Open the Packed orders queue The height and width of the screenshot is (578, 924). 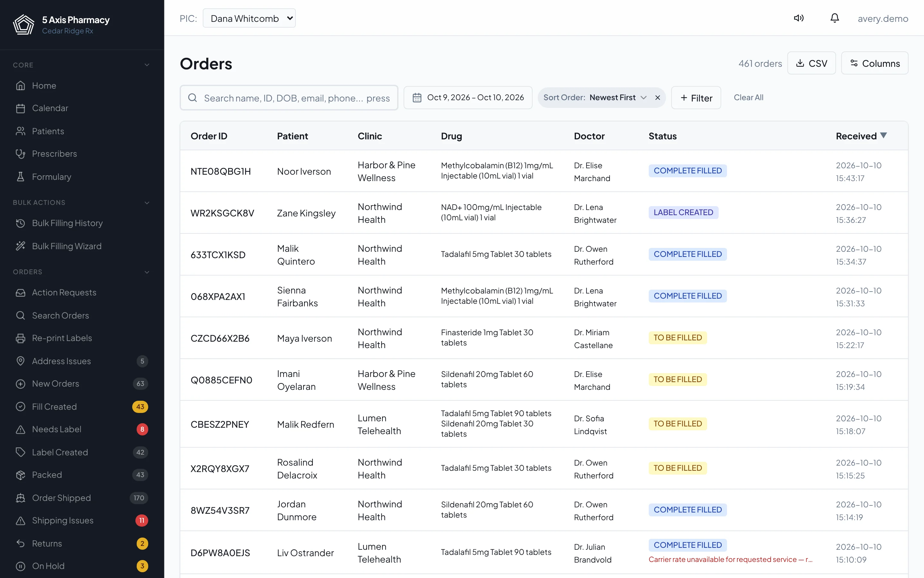click(82, 475)
